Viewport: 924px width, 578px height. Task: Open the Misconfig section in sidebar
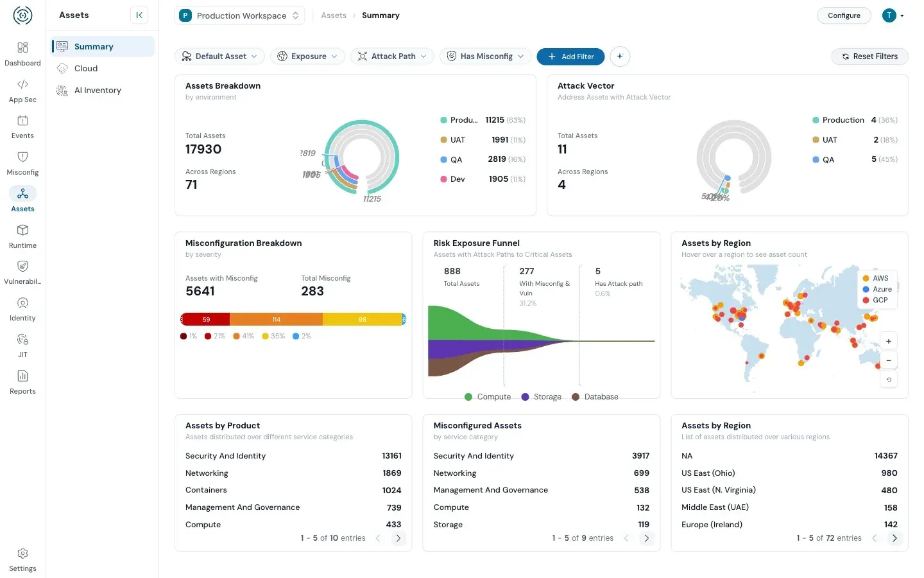click(22, 163)
